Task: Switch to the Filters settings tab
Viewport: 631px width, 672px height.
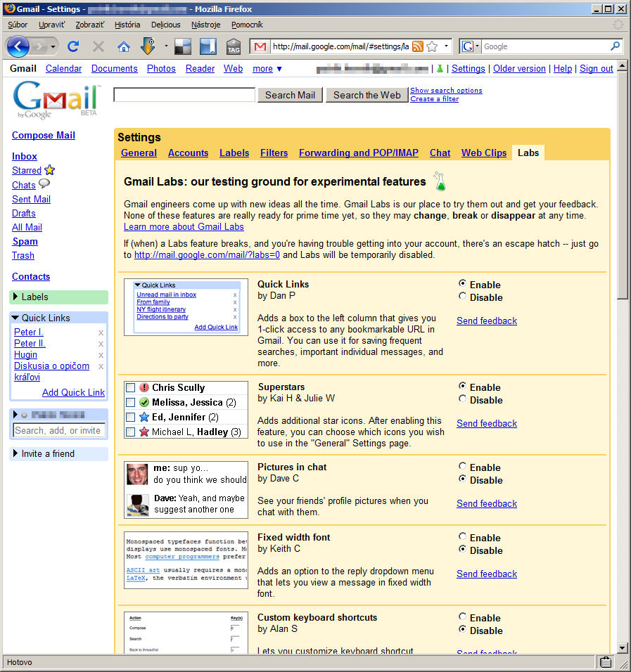Action: [274, 153]
